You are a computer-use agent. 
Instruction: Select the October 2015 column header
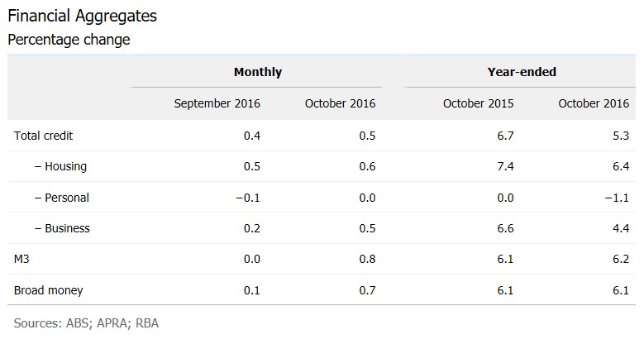click(478, 103)
